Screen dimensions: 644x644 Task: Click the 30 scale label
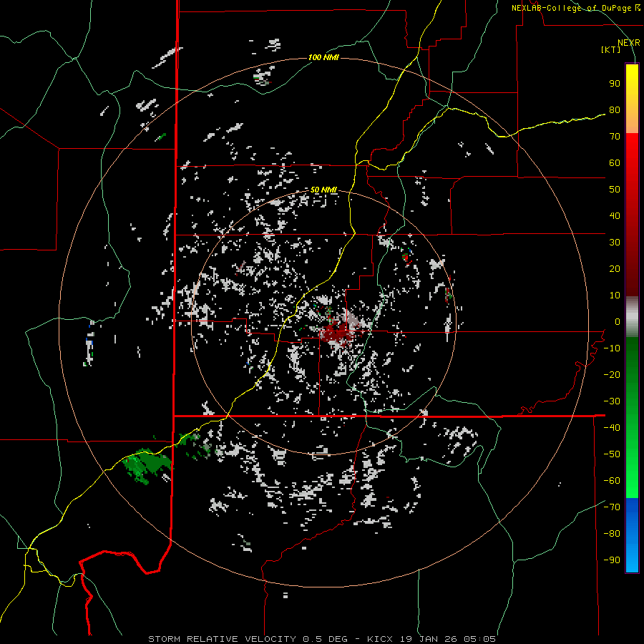[615, 243]
